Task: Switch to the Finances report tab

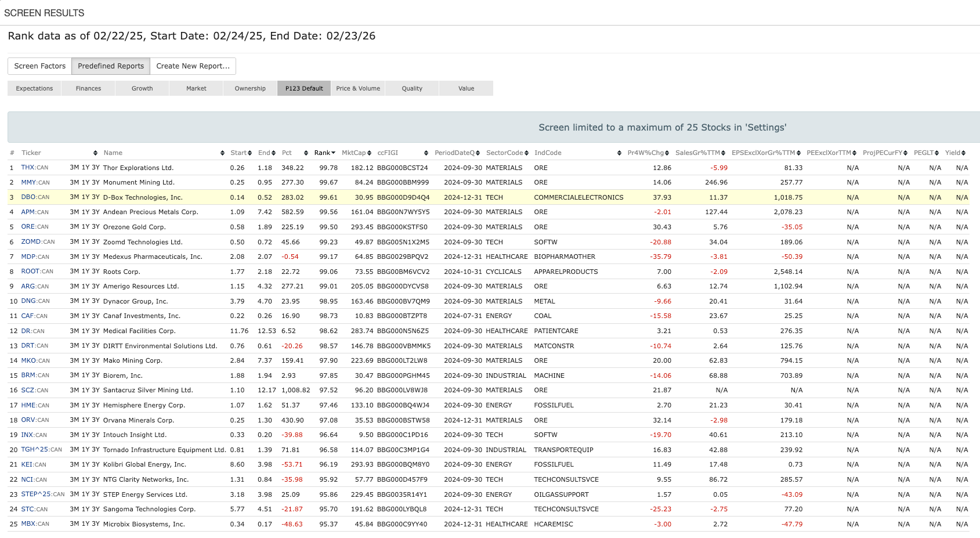Action: [88, 88]
